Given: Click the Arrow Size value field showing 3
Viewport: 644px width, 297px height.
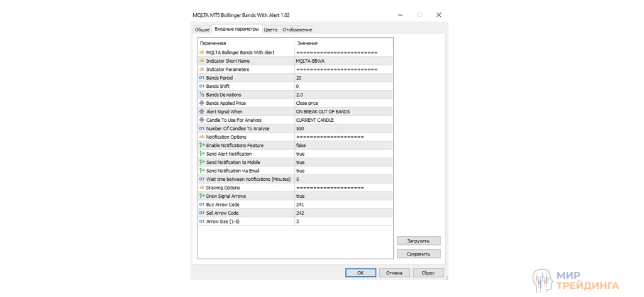Looking at the screenshot, I should (343, 222).
